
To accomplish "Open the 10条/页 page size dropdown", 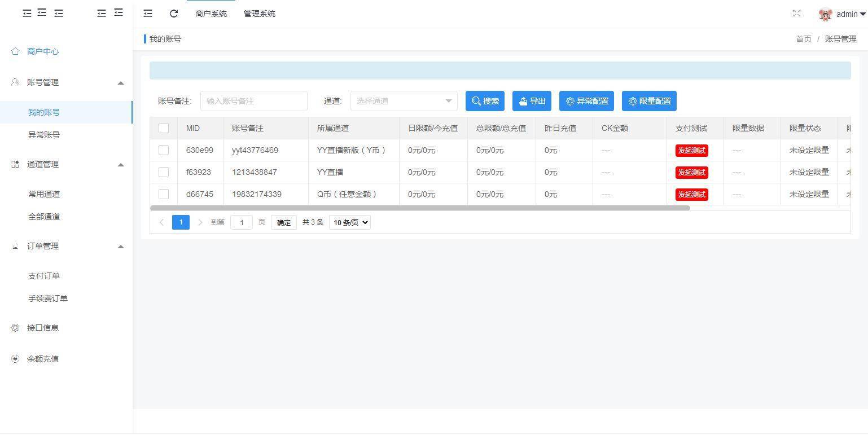I will point(349,222).
